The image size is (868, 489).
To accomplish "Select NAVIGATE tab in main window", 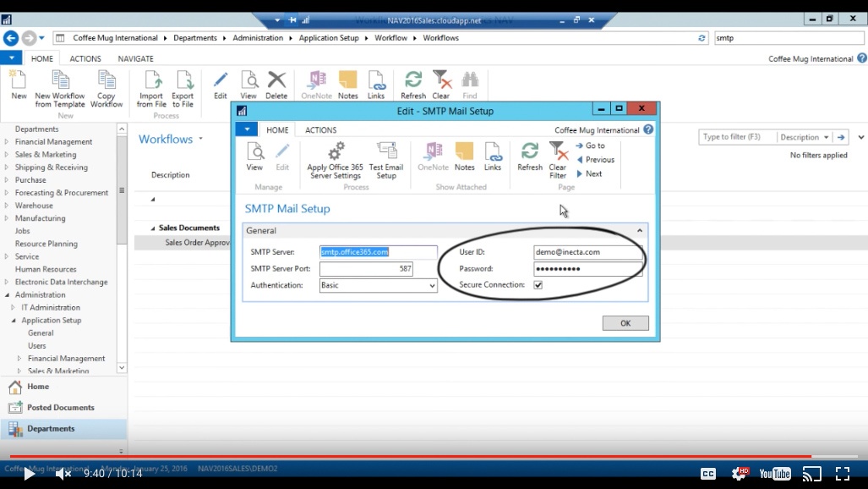I will pos(135,58).
